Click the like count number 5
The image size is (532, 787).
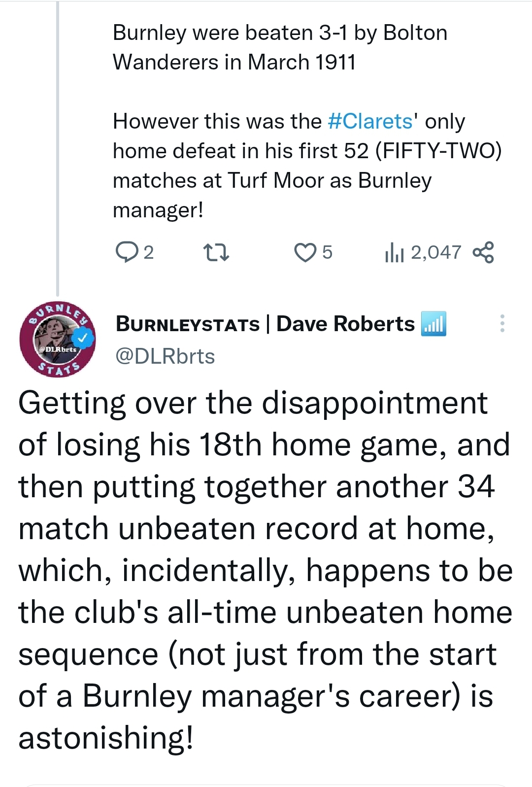tap(328, 252)
